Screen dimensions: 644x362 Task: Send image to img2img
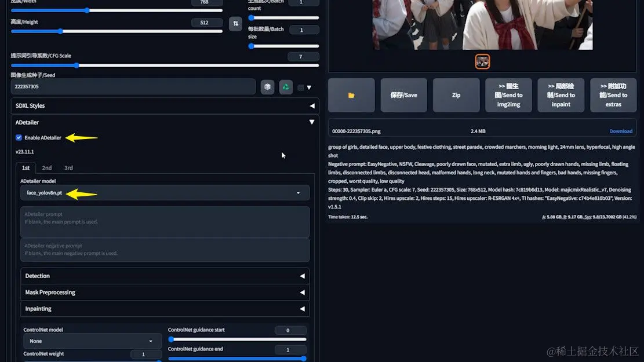click(508, 95)
